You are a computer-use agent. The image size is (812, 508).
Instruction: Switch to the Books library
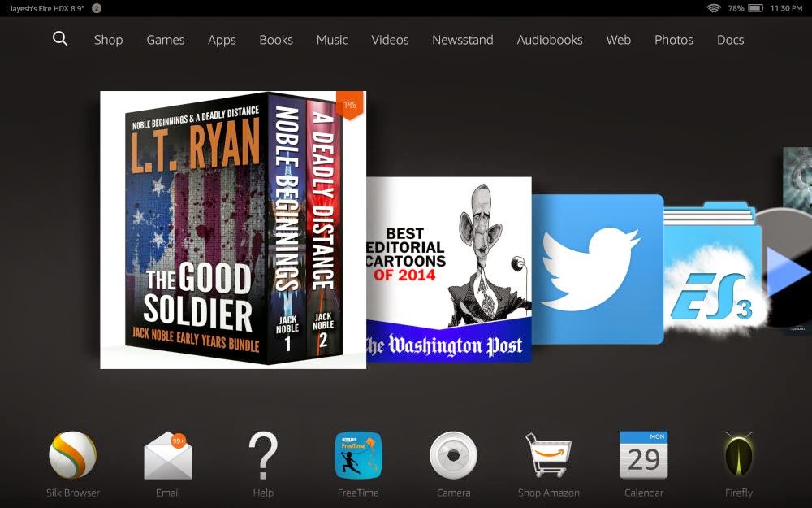click(x=276, y=40)
